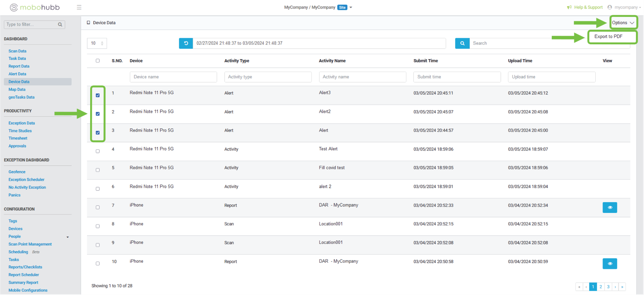Click the blue search magnifier button
Viewport: 644px width, 295px height.
[462, 43]
